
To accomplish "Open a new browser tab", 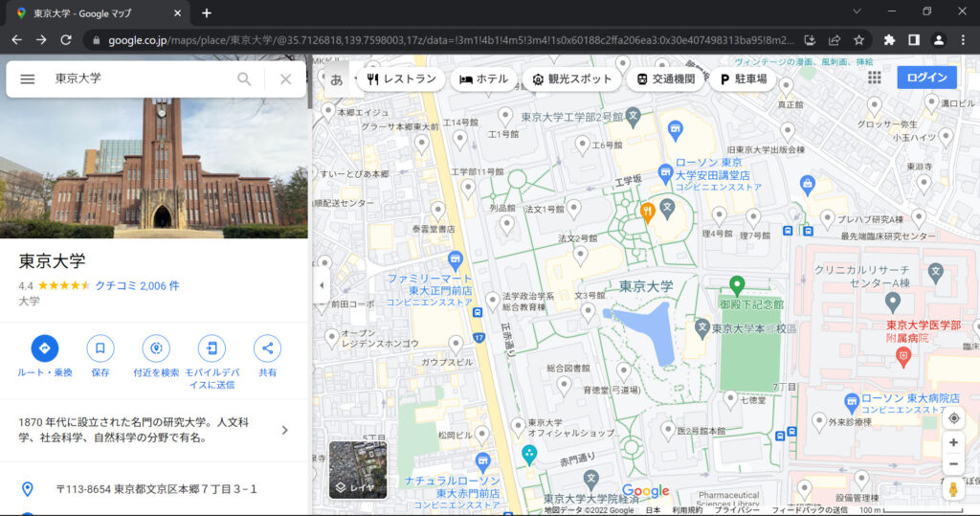I will pos(207,12).
